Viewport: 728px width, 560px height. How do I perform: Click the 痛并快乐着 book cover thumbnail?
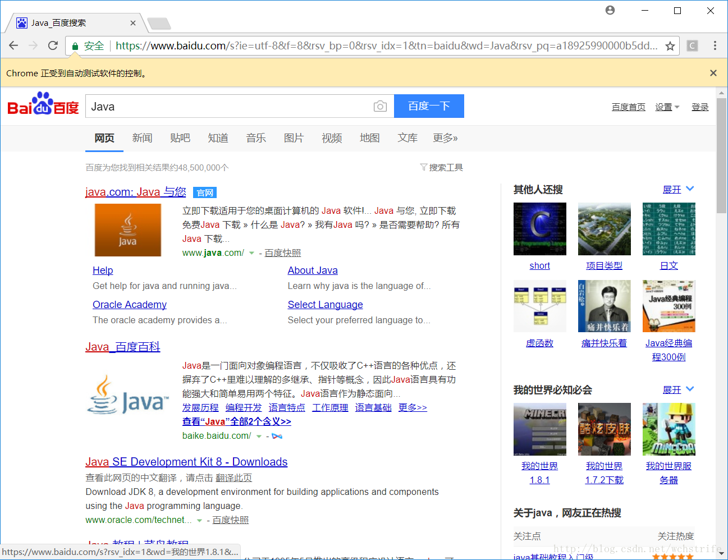click(x=605, y=306)
